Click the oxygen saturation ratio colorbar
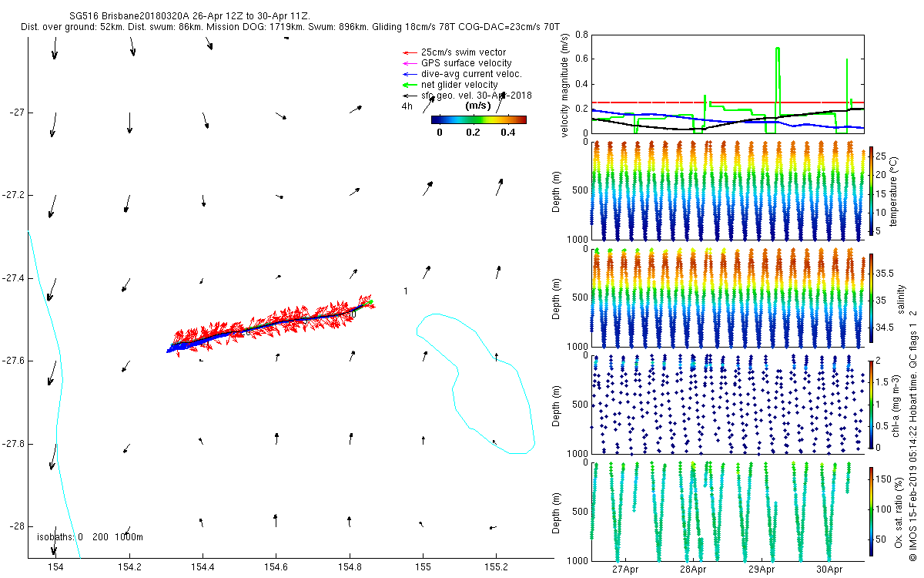 871,512
